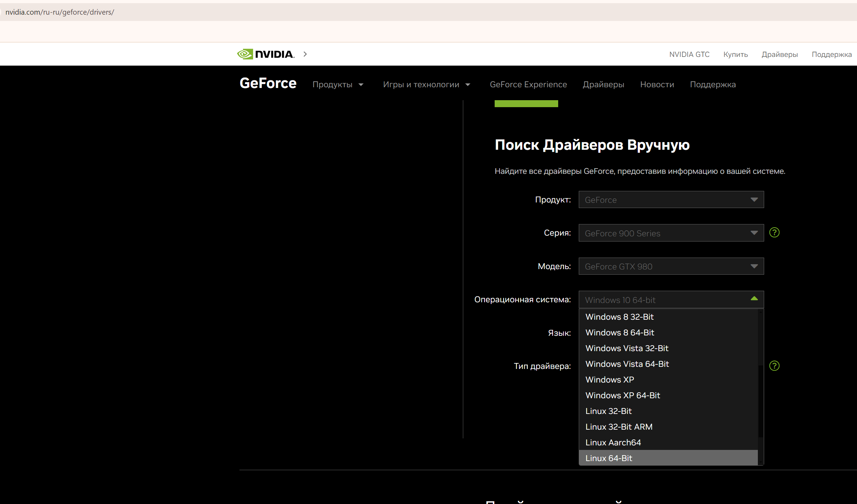Click the help icon next to Тип драйвера
The width and height of the screenshot is (857, 504).
774,366
